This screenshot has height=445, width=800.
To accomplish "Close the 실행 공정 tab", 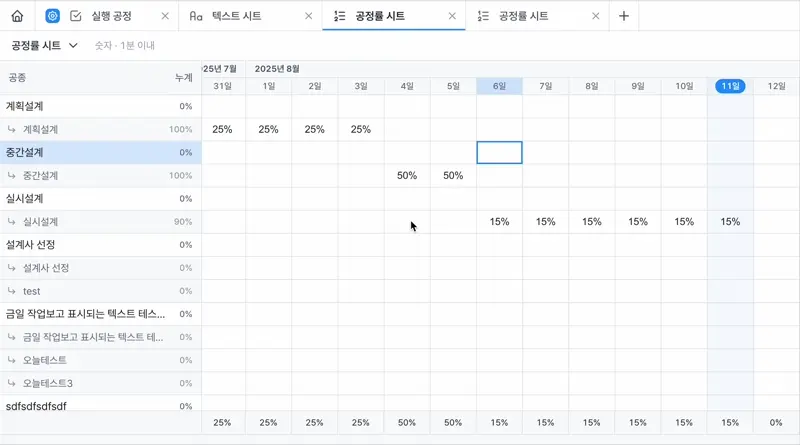I will pyautogui.click(x=165, y=16).
